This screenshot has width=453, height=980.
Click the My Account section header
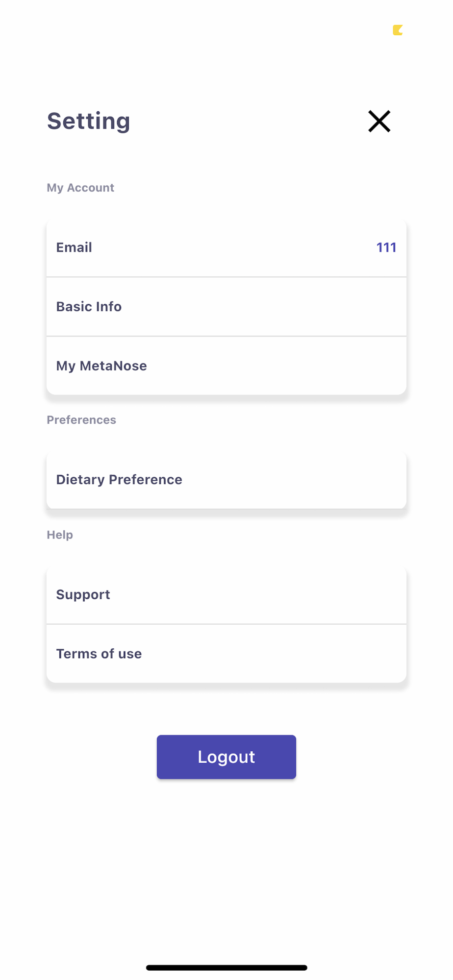80,188
